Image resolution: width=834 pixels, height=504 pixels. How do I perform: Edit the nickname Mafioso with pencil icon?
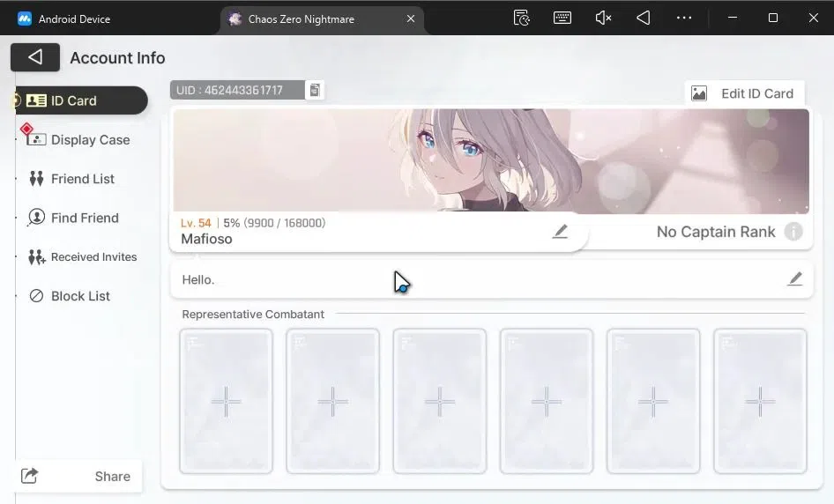560,231
